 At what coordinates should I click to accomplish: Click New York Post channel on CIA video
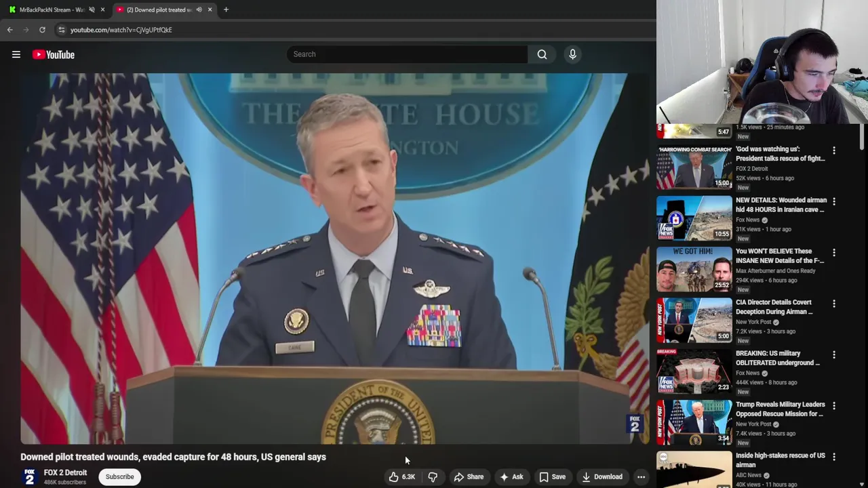pyautogui.click(x=753, y=322)
